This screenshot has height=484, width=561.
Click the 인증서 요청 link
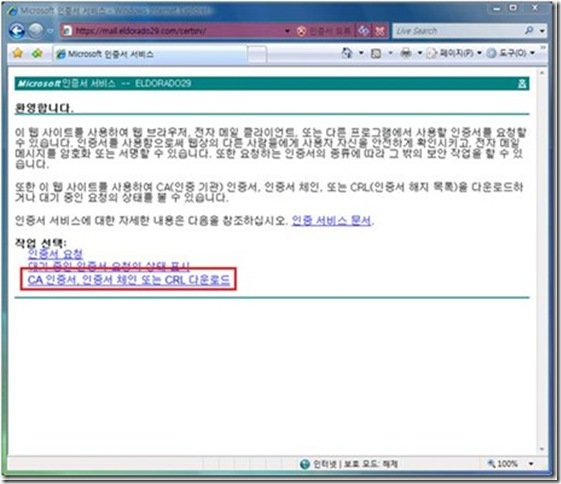click(55, 254)
